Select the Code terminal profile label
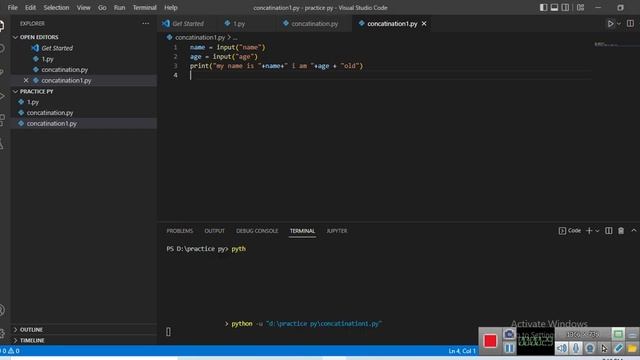 [570, 231]
